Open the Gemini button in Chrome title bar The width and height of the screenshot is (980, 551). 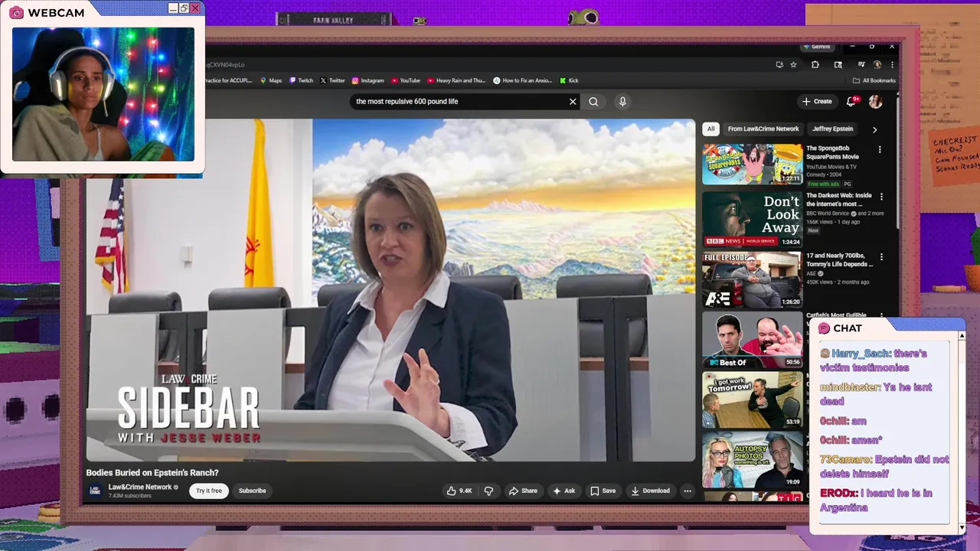[816, 47]
